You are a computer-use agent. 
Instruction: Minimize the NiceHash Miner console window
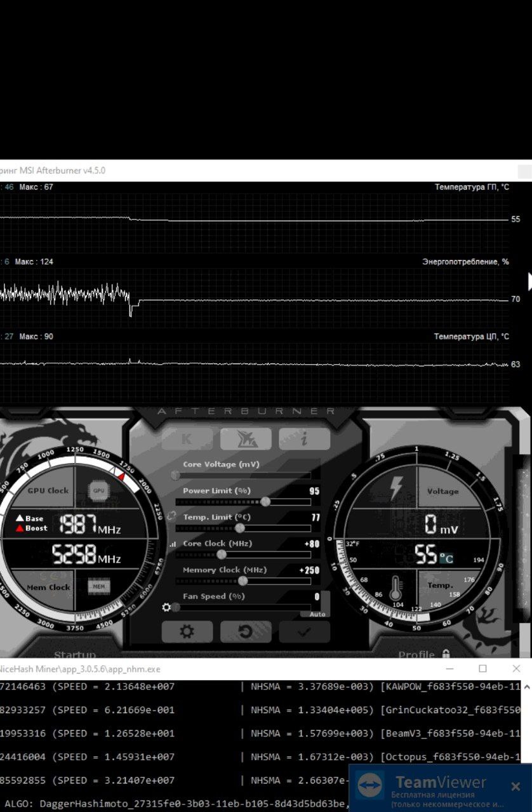pyautogui.click(x=449, y=669)
